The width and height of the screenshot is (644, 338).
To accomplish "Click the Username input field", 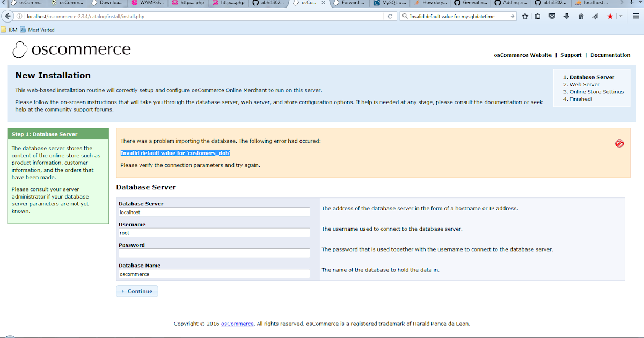I will pos(214,233).
